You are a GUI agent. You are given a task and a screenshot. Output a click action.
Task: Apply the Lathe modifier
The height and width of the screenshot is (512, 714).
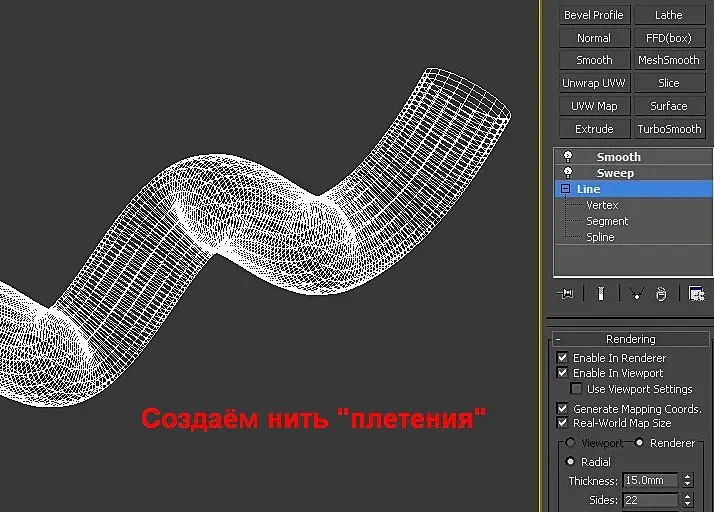point(669,15)
